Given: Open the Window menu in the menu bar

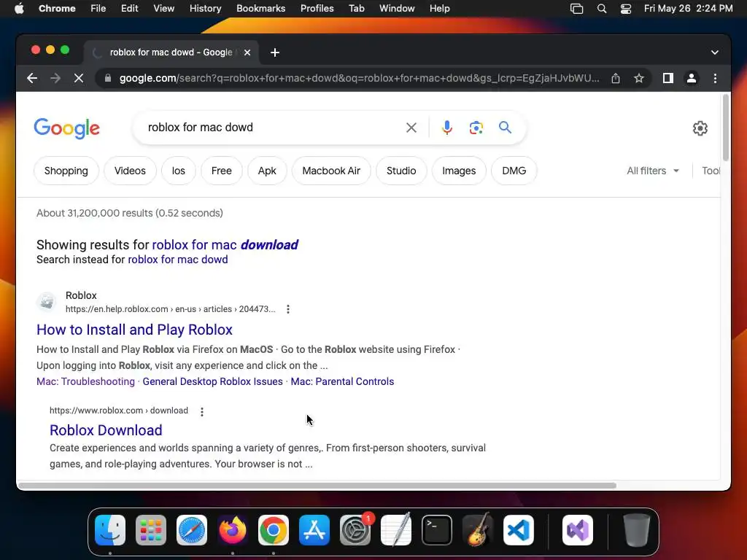Looking at the screenshot, I should point(397,8).
